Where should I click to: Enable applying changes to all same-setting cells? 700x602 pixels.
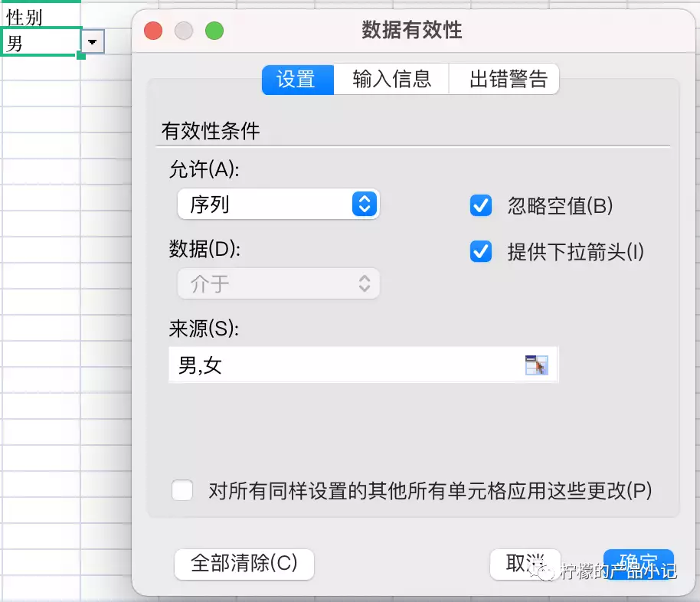[182, 490]
